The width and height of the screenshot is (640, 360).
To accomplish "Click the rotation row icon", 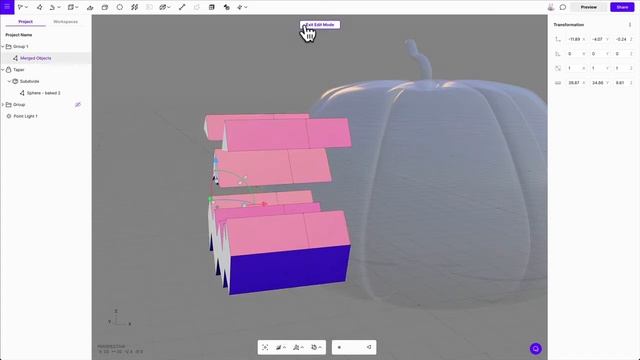I will pyautogui.click(x=558, y=54).
